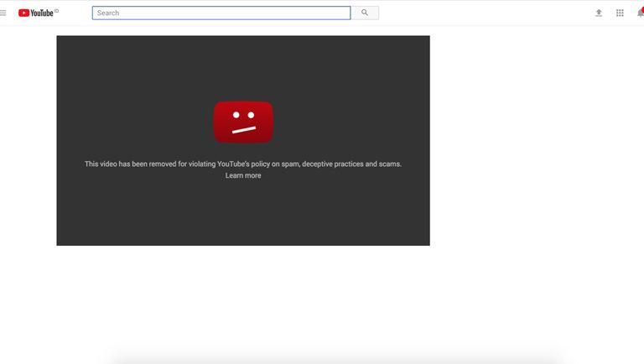The height and width of the screenshot is (364, 644).
Task: Open the upload video icon
Action: pos(599,13)
